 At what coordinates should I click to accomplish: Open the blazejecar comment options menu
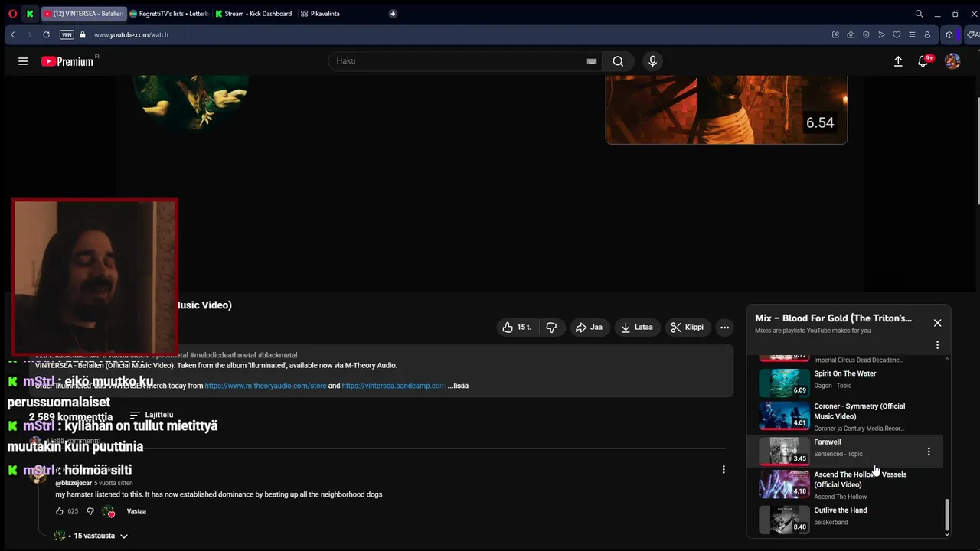724,469
